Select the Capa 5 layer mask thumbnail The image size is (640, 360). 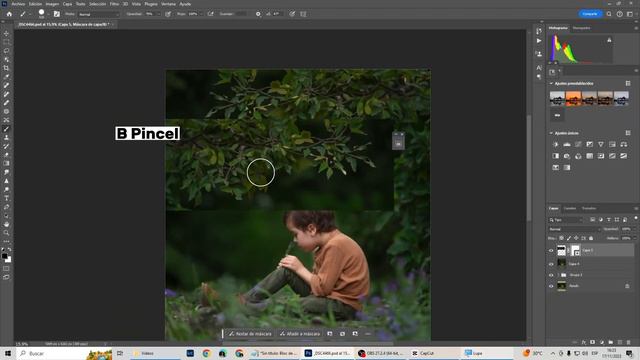pyautogui.click(x=576, y=250)
